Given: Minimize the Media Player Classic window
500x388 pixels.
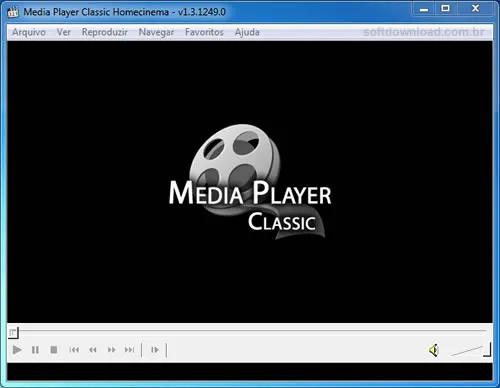Looking at the screenshot, I should click(424, 9).
